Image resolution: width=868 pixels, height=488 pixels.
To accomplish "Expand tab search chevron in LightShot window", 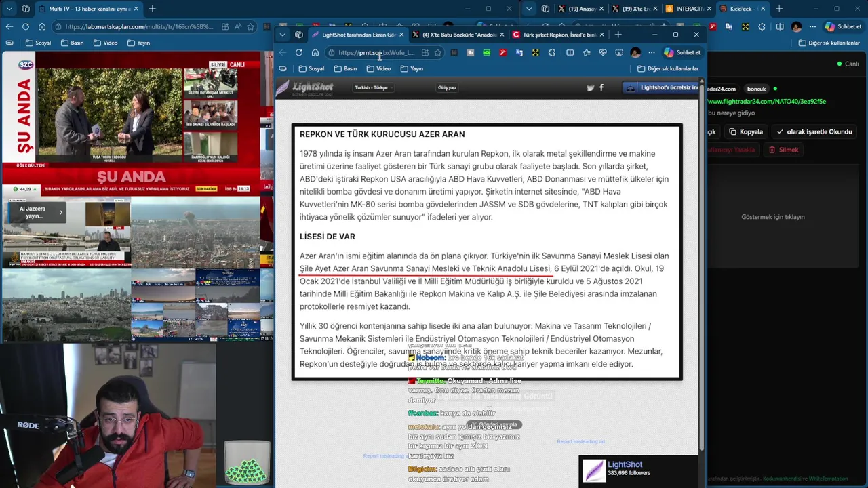I will [283, 35].
